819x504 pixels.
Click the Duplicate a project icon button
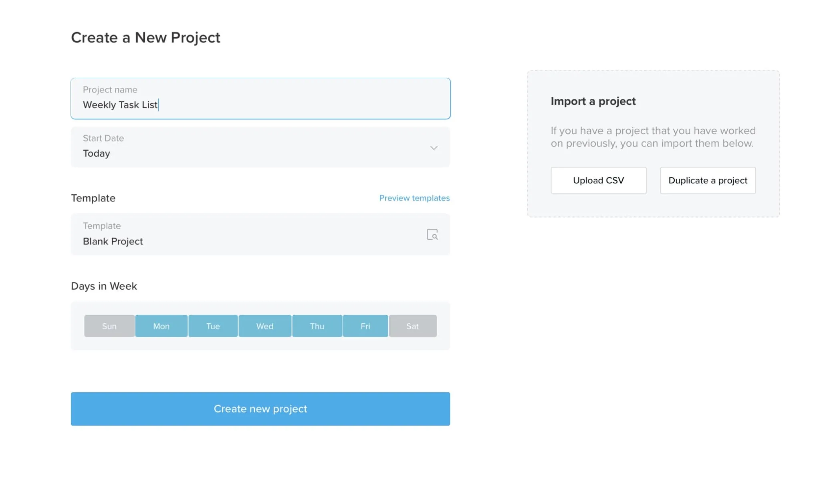click(x=708, y=180)
